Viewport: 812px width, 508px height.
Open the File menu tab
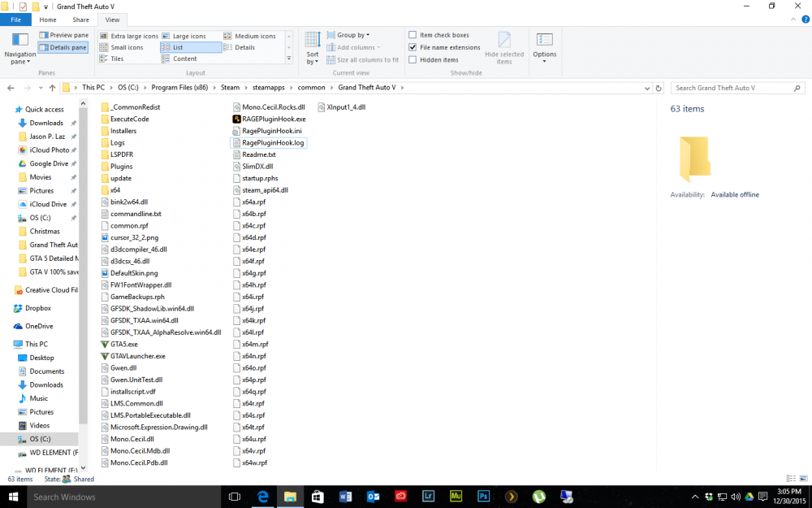coord(15,20)
